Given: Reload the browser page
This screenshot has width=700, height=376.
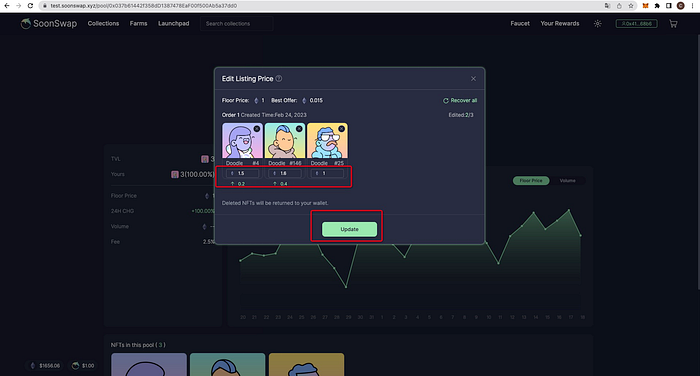Looking at the screenshot, I should 30,6.
